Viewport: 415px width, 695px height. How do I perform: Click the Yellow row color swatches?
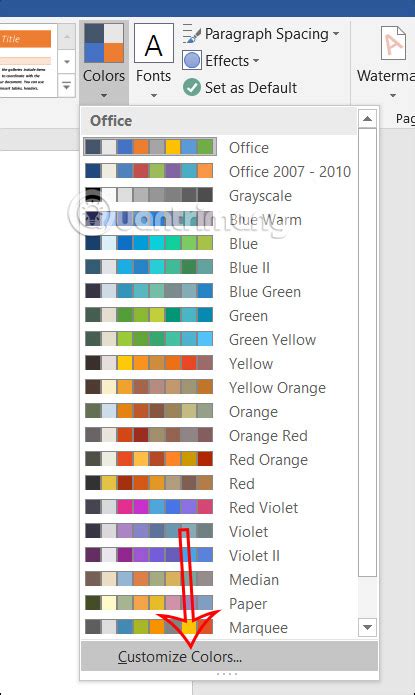point(149,363)
